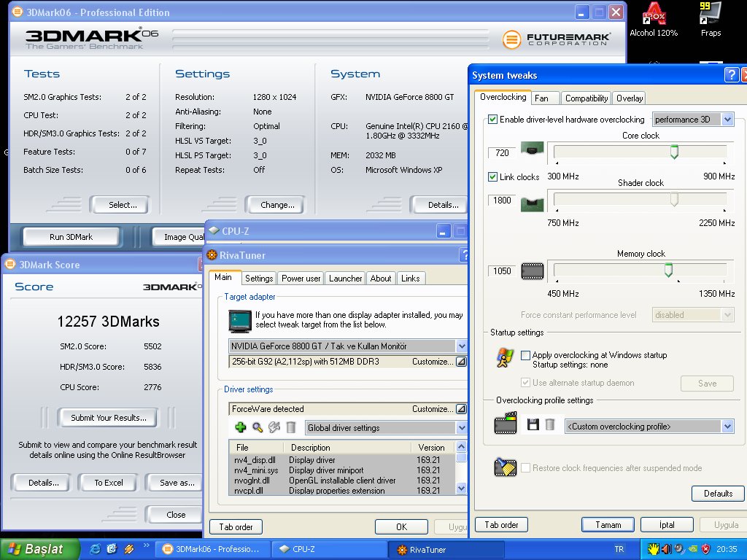Open the Global driver settings dropdown
Viewport: 747px width, 560px height.
coord(385,427)
